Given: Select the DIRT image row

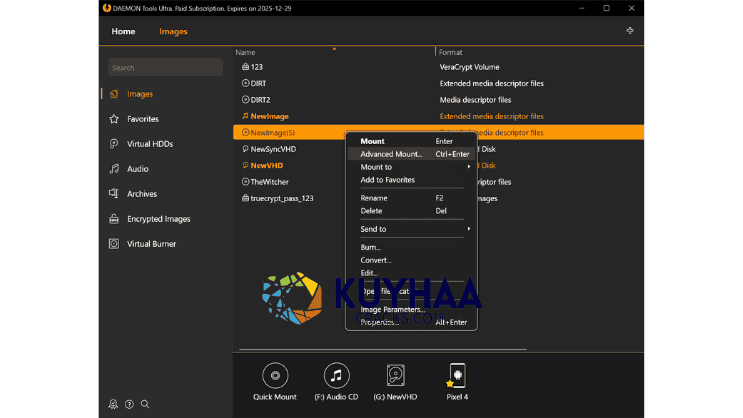Looking at the screenshot, I should (x=438, y=83).
